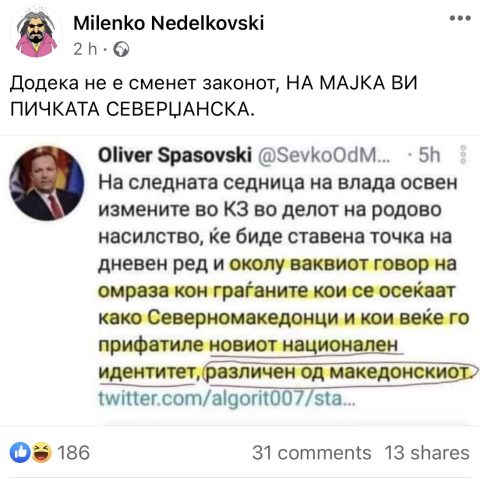View the 13 shares list
The width and height of the screenshot is (480, 480).
point(427,453)
